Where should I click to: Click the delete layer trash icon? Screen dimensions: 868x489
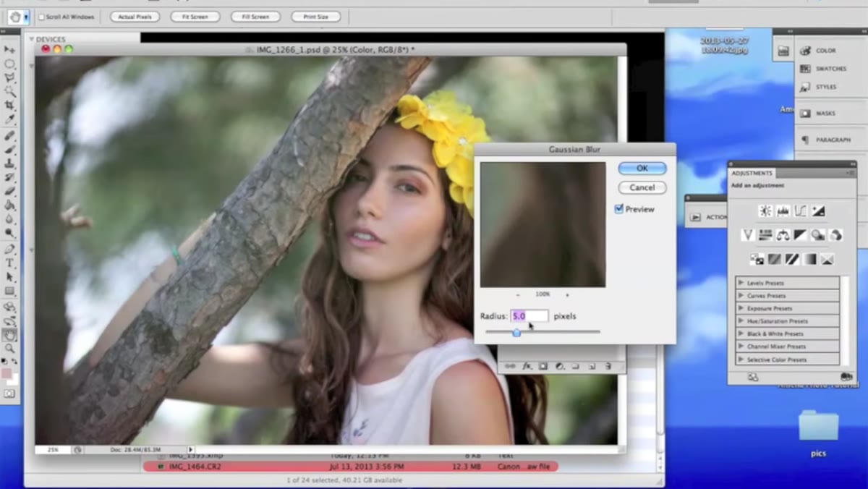608,366
